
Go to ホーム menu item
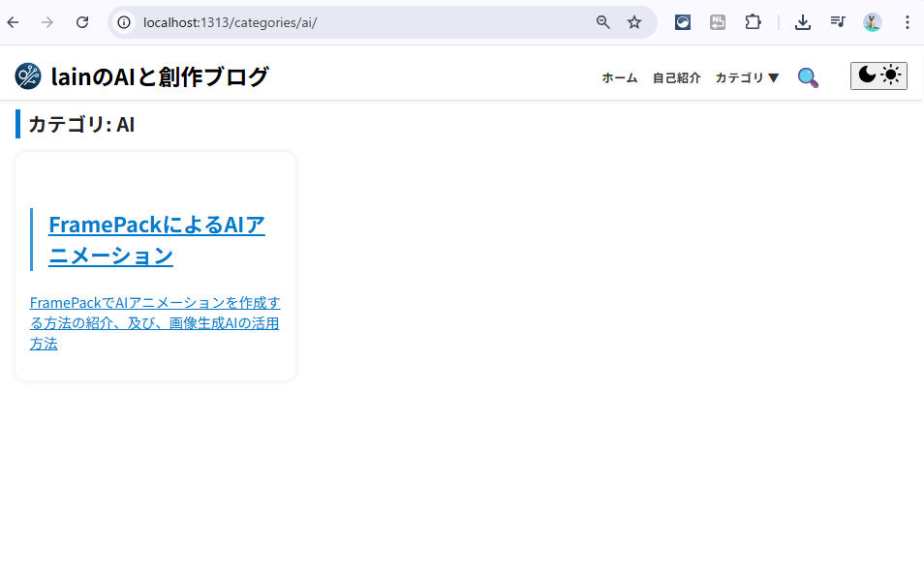619,78
